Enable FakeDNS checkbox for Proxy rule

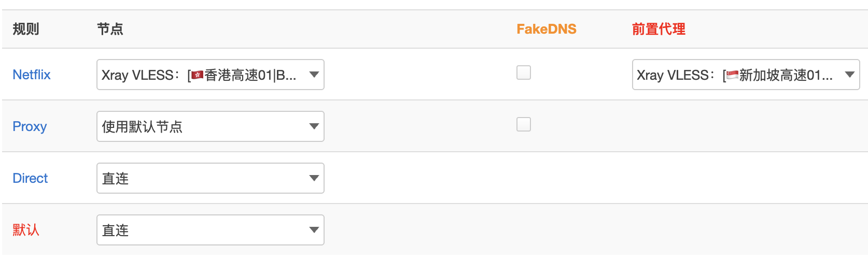point(524,124)
